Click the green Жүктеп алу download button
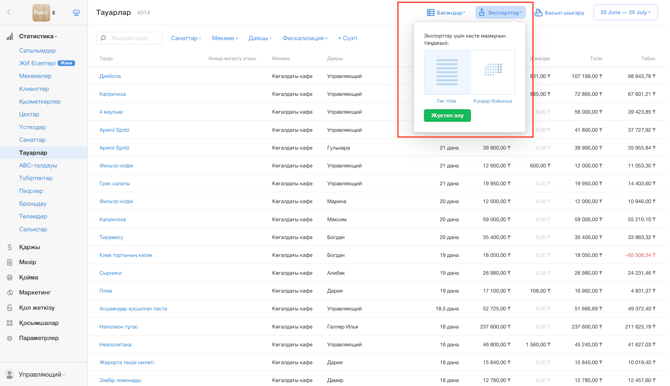This screenshot has height=386, width=670. (x=447, y=115)
